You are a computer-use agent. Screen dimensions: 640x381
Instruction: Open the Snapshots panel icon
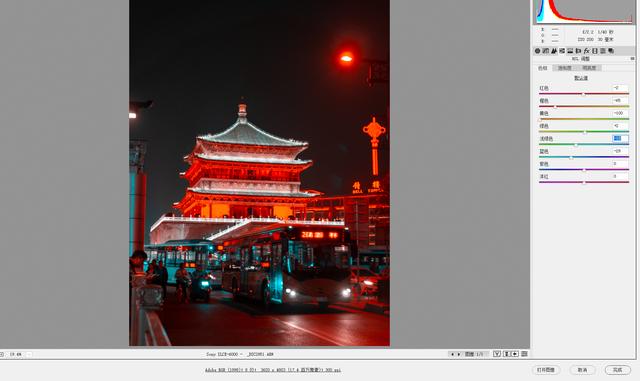611,51
